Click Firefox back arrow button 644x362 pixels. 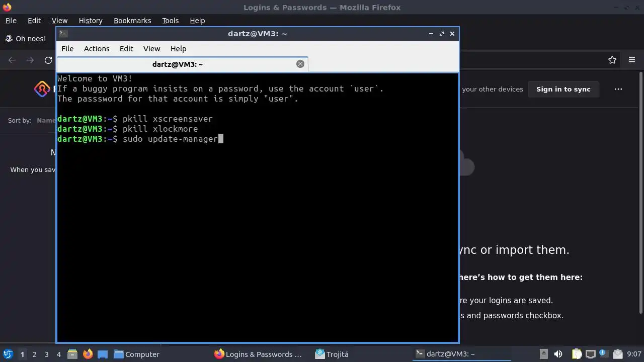pyautogui.click(x=12, y=60)
